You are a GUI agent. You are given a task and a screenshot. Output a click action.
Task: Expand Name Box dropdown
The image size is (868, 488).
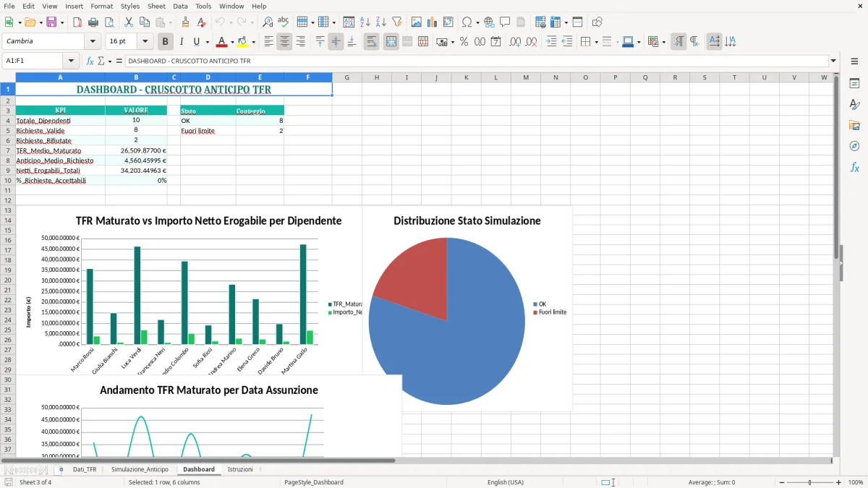pos(71,61)
